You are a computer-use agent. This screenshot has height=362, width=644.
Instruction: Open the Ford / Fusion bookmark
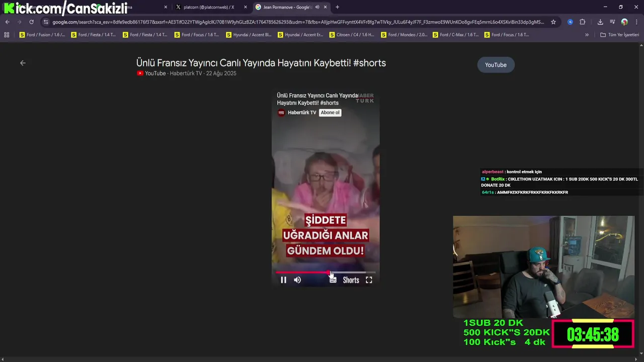click(x=42, y=35)
